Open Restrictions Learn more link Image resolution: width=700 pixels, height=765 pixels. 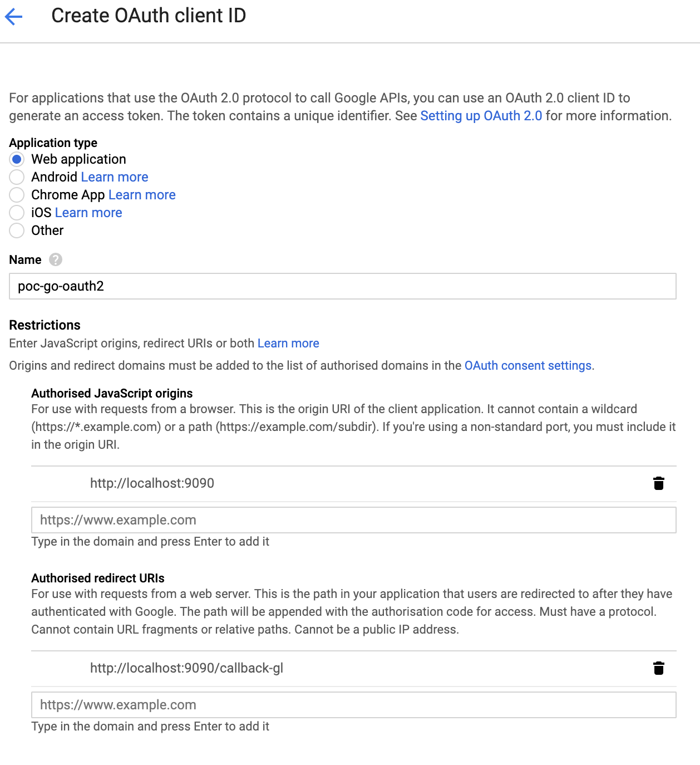[288, 344]
